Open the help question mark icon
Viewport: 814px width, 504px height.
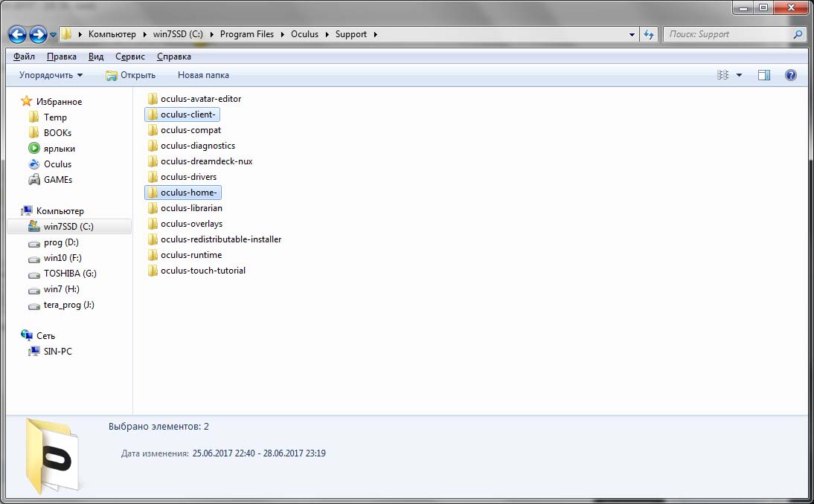[791, 75]
